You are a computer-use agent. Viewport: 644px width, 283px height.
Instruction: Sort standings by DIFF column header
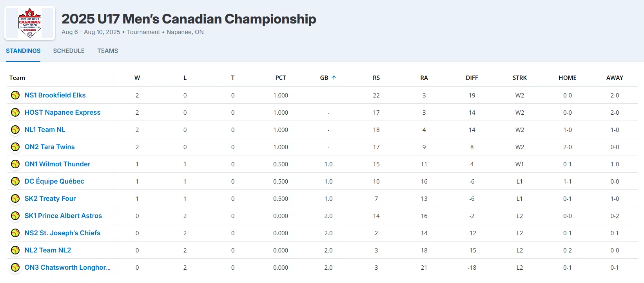pyautogui.click(x=472, y=78)
